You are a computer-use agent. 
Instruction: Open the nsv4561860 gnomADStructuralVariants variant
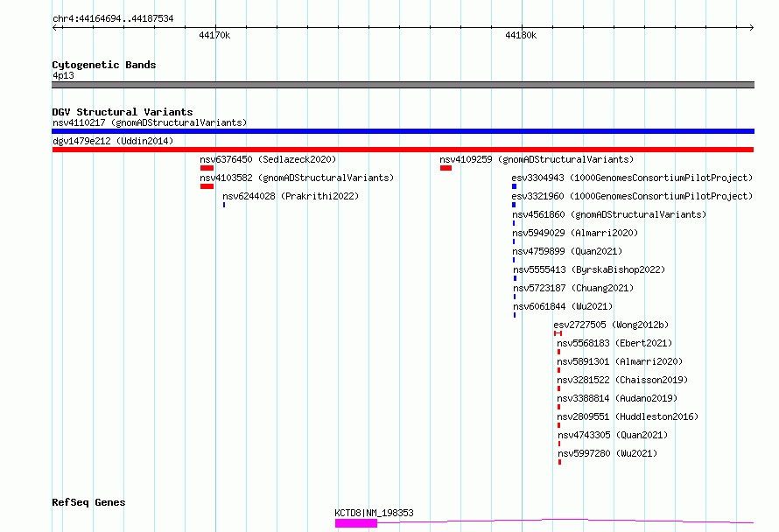(x=609, y=214)
